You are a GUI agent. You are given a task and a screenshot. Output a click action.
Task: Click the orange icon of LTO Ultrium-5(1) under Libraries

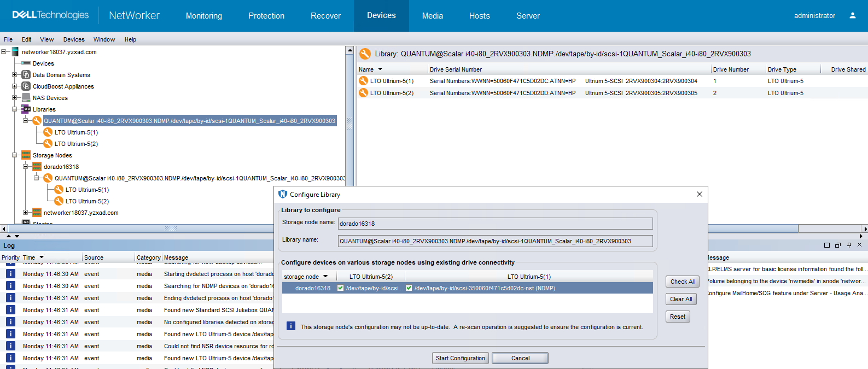tap(48, 132)
